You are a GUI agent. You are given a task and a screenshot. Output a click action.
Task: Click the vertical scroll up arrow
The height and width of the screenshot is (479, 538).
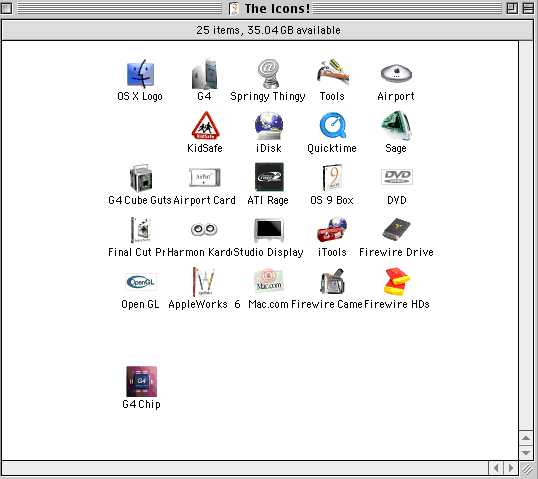point(526,438)
